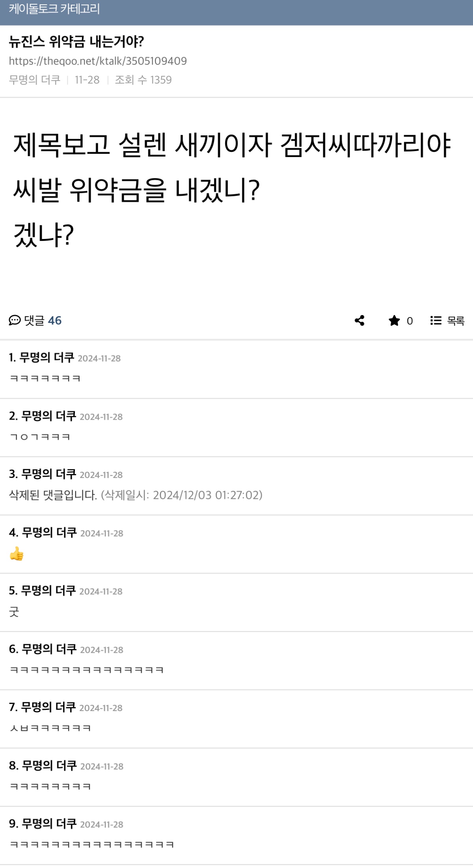
Task: Open the theqoo.net/ktalk post URL
Action: [98, 61]
